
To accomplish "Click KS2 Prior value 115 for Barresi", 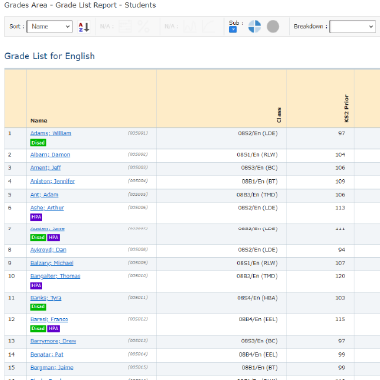I will (340, 319).
